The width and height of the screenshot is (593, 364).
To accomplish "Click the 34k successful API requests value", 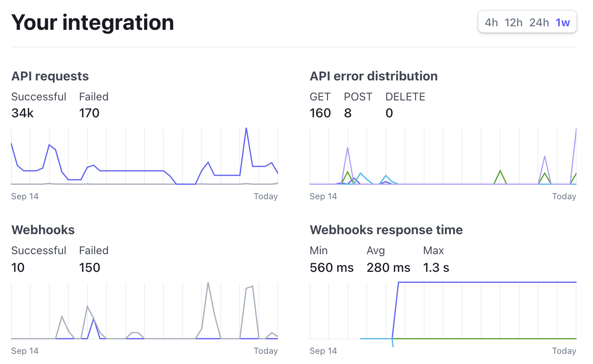I will coord(22,113).
